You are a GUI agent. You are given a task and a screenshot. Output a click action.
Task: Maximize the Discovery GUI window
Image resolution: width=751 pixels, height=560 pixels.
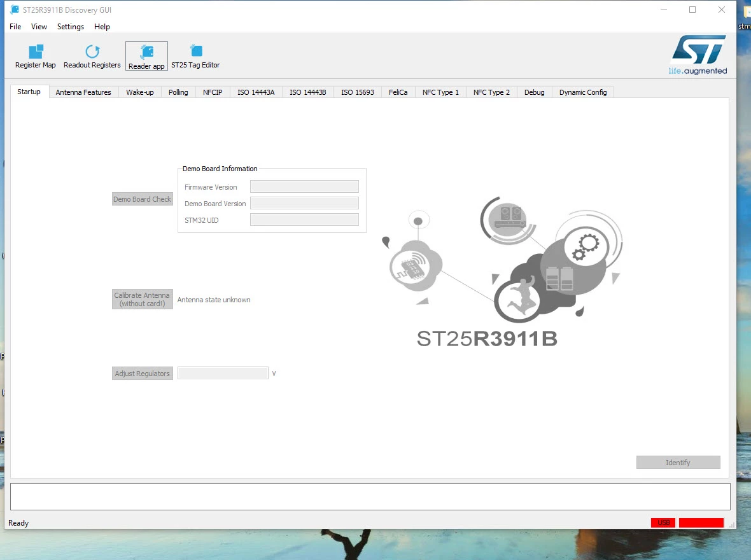(x=692, y=10)
